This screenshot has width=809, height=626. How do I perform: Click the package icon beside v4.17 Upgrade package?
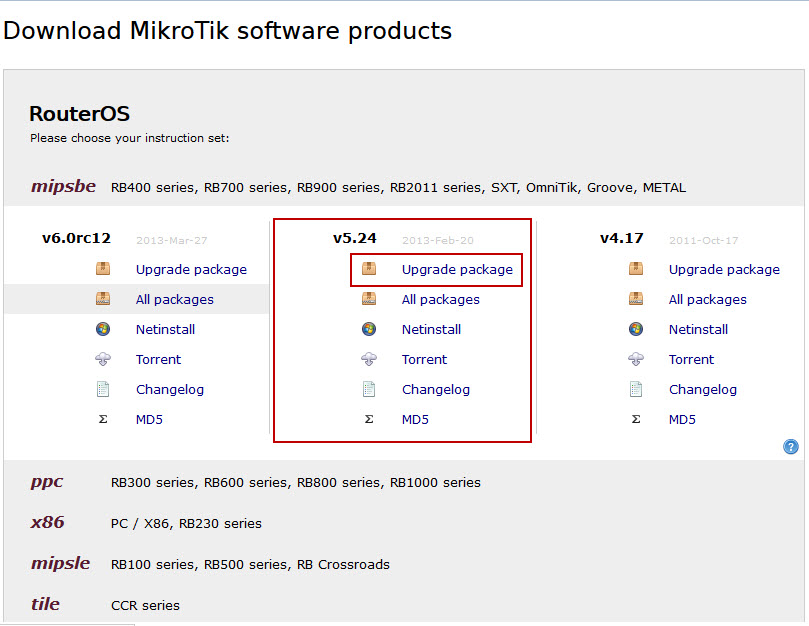point(636,269)
